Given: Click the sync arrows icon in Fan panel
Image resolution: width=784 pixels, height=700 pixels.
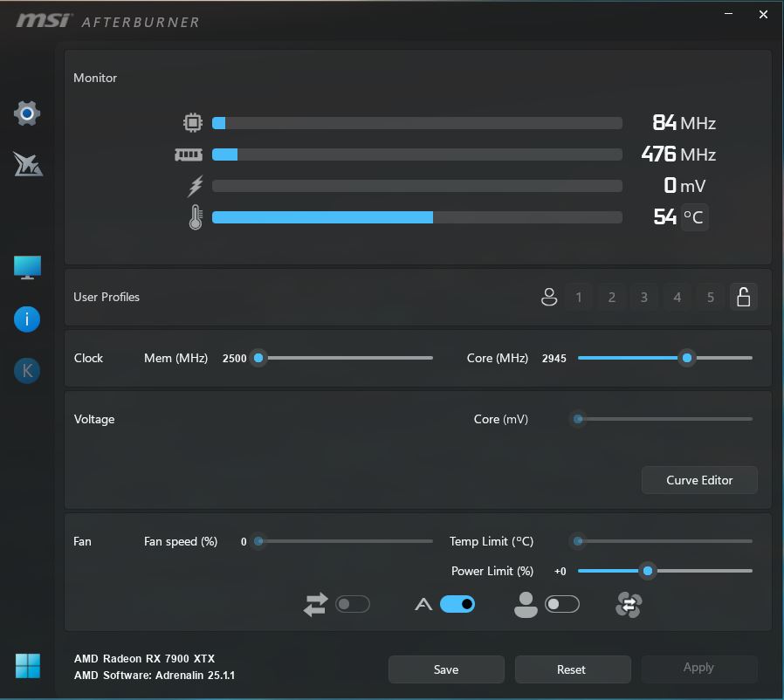Looking at the screenshot, I should tap(315, 605).
